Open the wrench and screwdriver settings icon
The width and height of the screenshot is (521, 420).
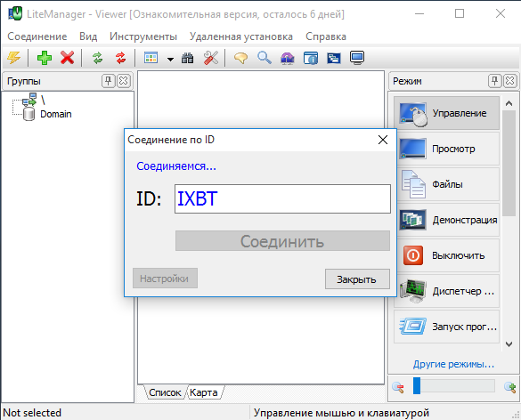coord(211,58)
